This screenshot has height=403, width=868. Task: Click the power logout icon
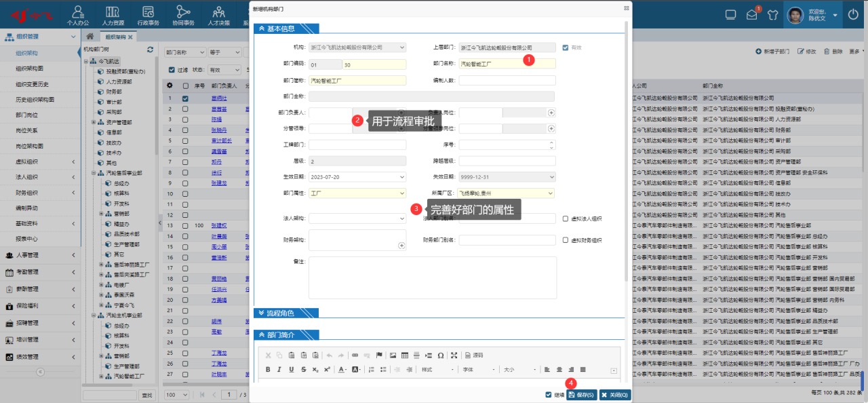click(x=853, y=14)
